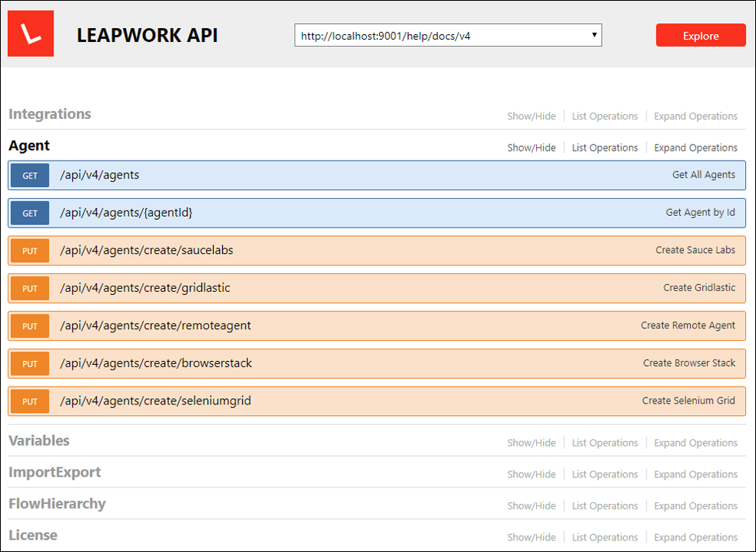Click List Operations for ImportExport
The height and width of the screenshot is (552, 756).
[604, 474]
